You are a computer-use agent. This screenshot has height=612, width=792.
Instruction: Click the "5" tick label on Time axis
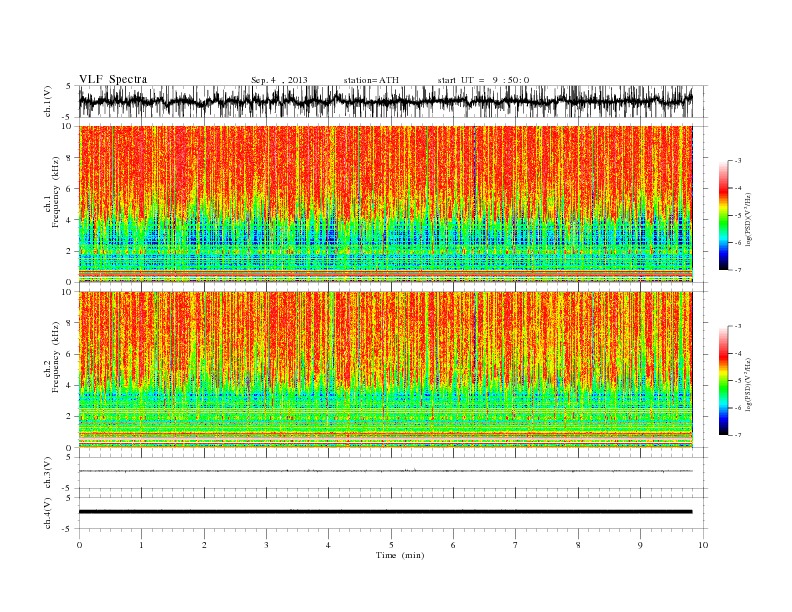(x=391, y=545)
